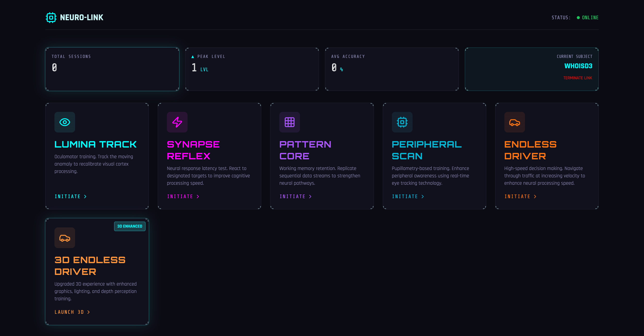Click the lightning bolt icon on Synapse Reflex
Viewport: 644px width, 336px height.
pyautogui.click(x=177, y=122)
